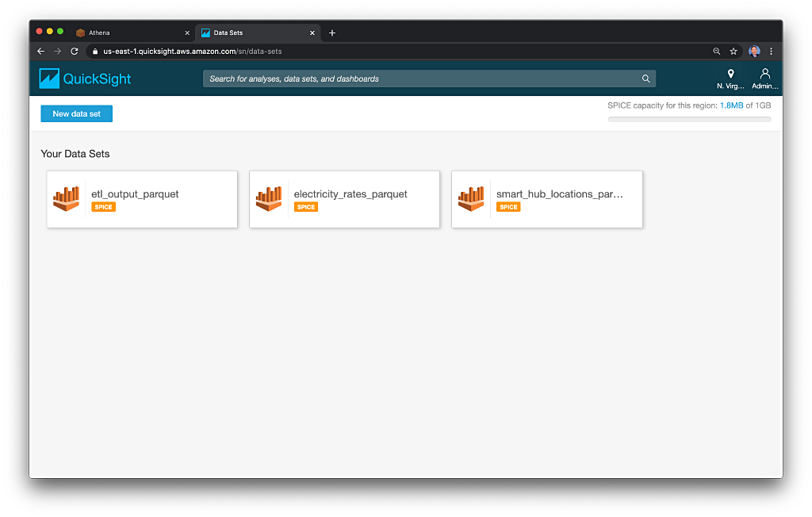Click the browser zoom magnifier icon
The image size is (812, 517).
[717, 52]
